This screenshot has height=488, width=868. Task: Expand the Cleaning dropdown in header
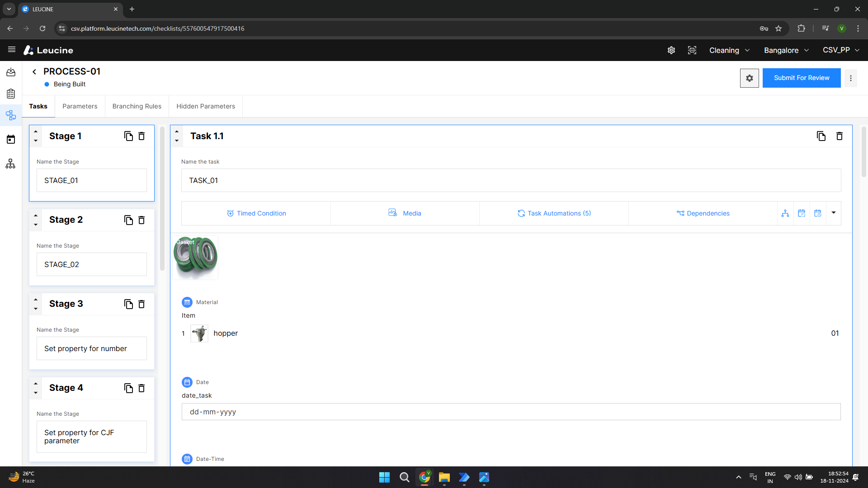tap(729, 50)
